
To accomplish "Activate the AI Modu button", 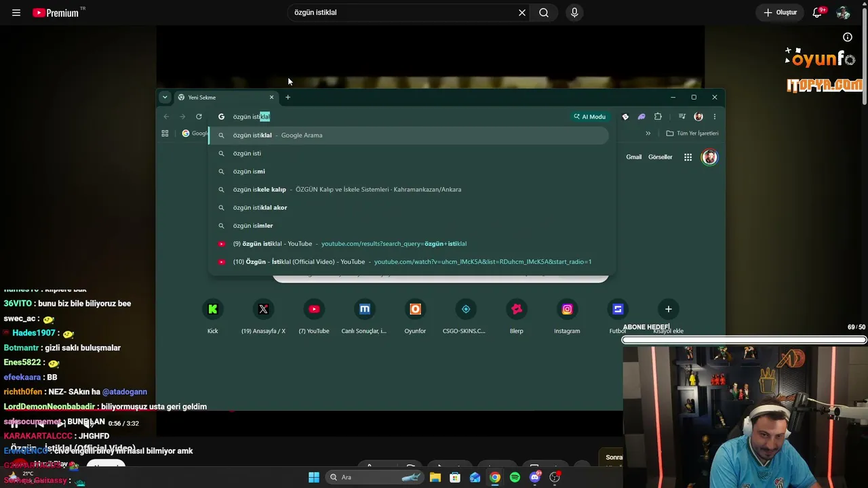I will (589, 117).
